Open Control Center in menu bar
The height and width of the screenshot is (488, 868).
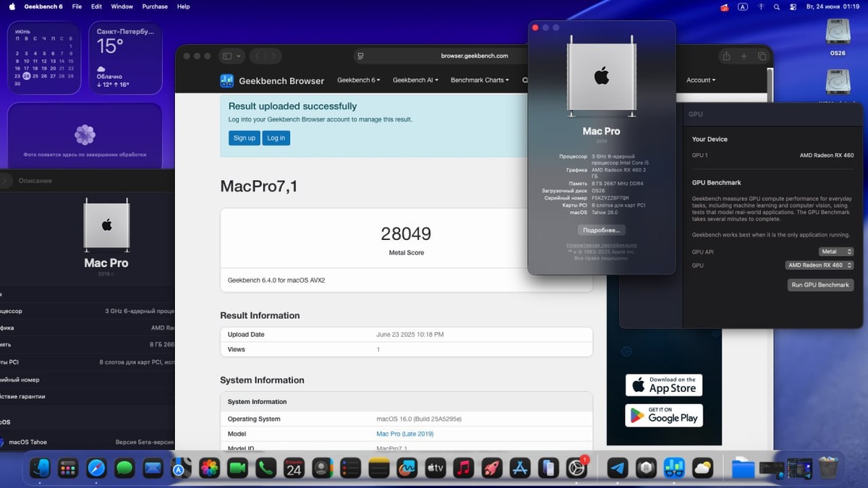(793, 7)
